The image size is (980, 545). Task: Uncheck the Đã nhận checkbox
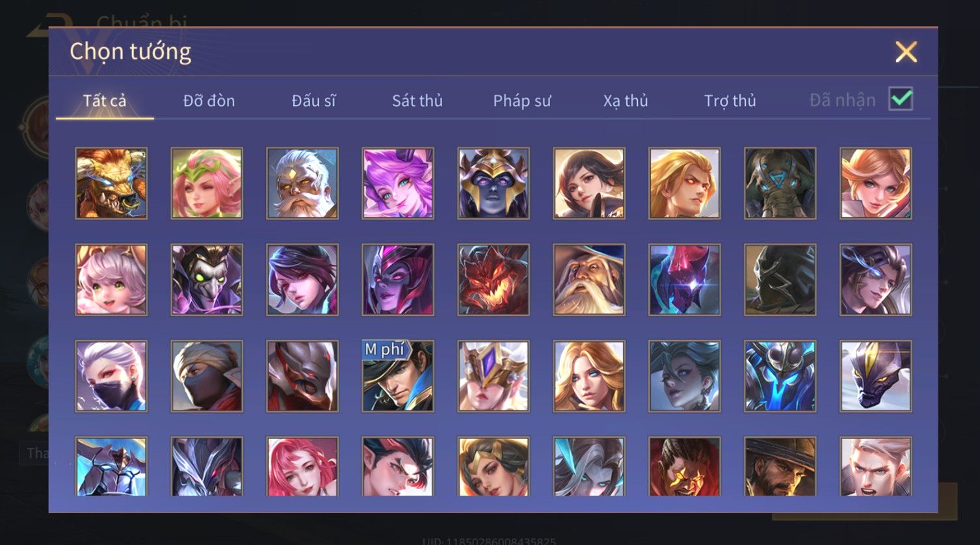coord(901,99)
